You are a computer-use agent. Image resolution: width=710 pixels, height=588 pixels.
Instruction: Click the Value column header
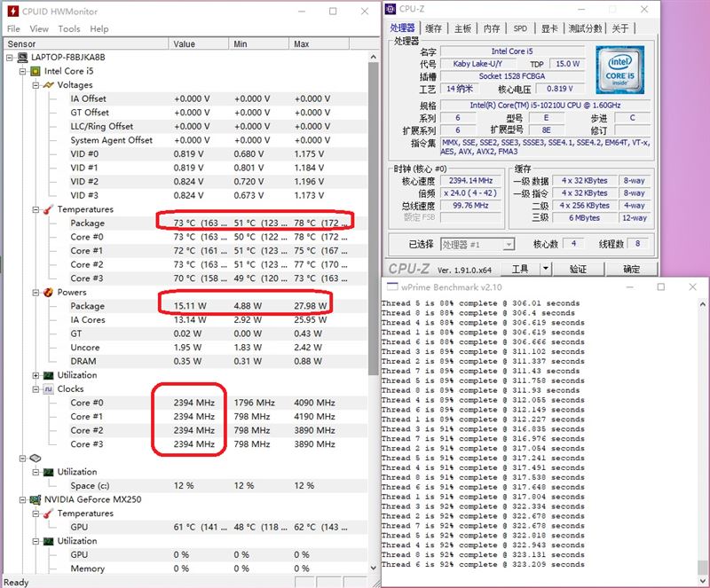tap(198, 44)
